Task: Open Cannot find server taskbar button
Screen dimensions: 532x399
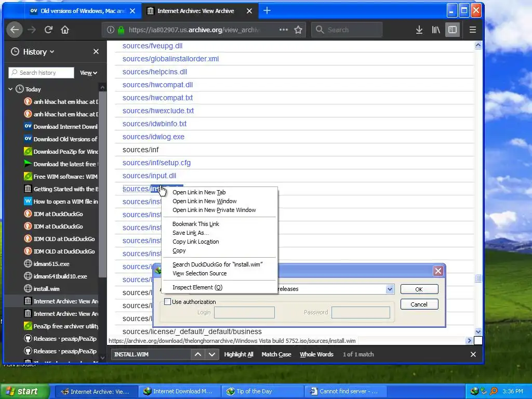Action: (345, 391)
